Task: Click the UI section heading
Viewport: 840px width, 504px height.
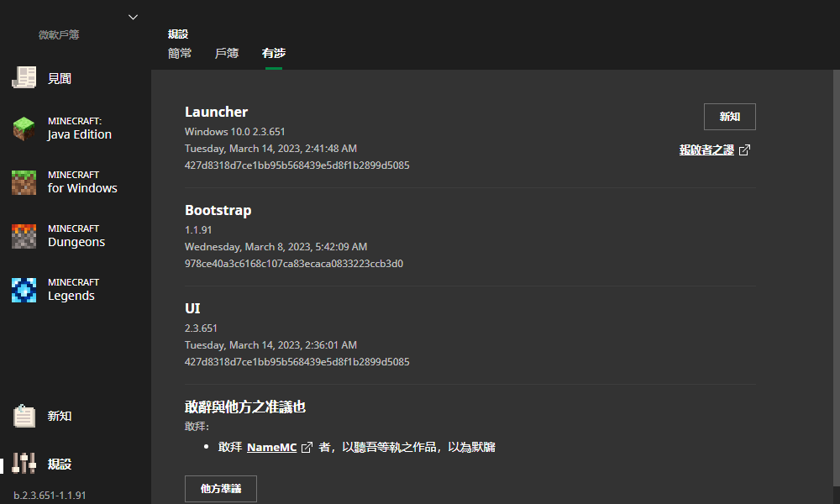Action: 192,308
